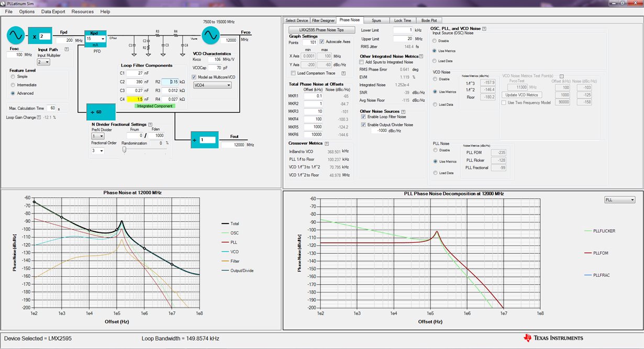Click the VCO sine-wave icon near Fvco

pyautogui.click(x=211, y=36)
